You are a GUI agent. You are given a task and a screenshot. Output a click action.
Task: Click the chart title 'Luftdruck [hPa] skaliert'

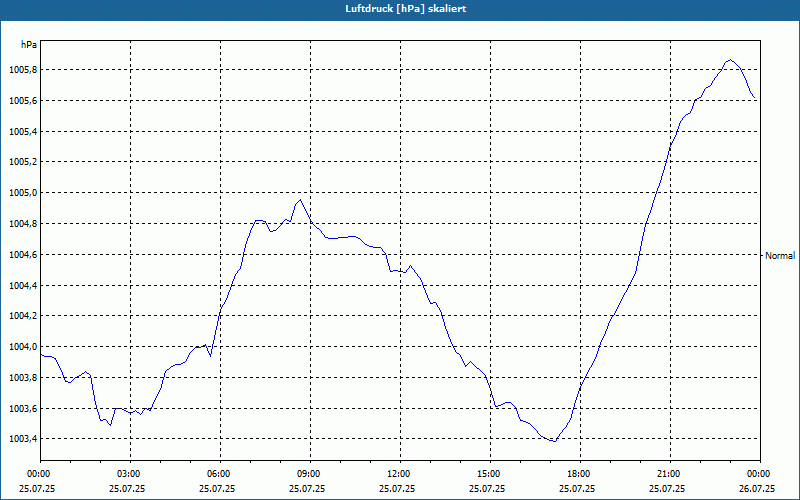405,9
